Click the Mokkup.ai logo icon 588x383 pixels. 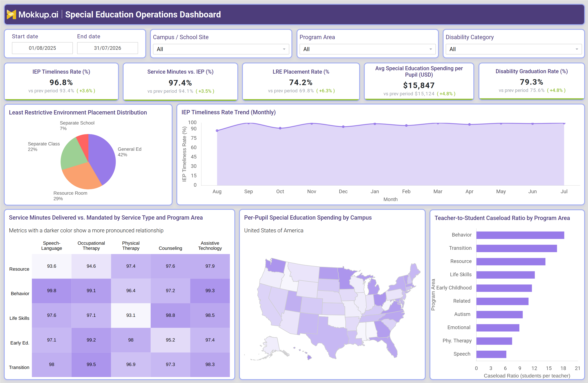(11, 14)
